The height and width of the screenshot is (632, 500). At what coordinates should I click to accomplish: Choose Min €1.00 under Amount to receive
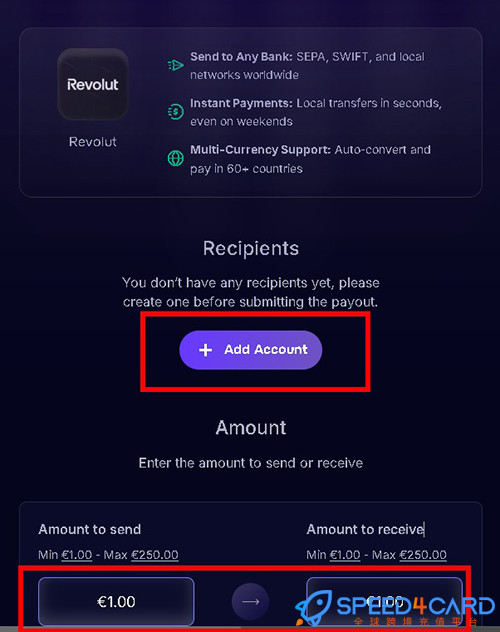[x=345, y=555]
